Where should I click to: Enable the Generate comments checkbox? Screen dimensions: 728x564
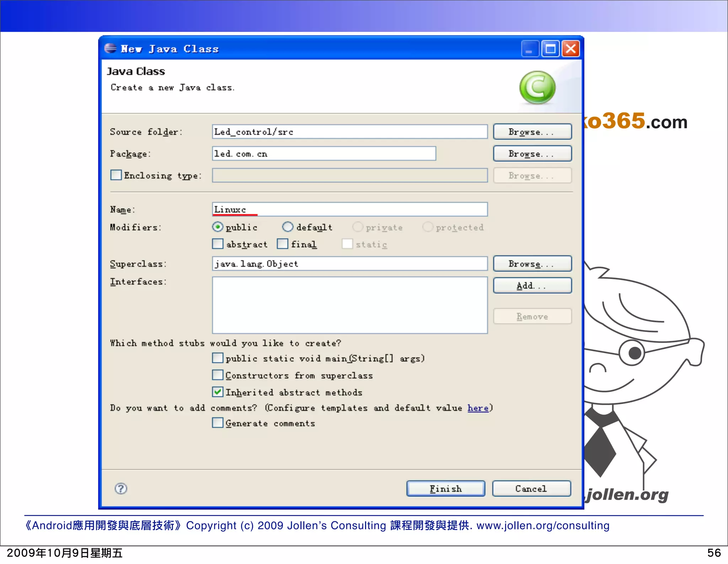point(218,423)
